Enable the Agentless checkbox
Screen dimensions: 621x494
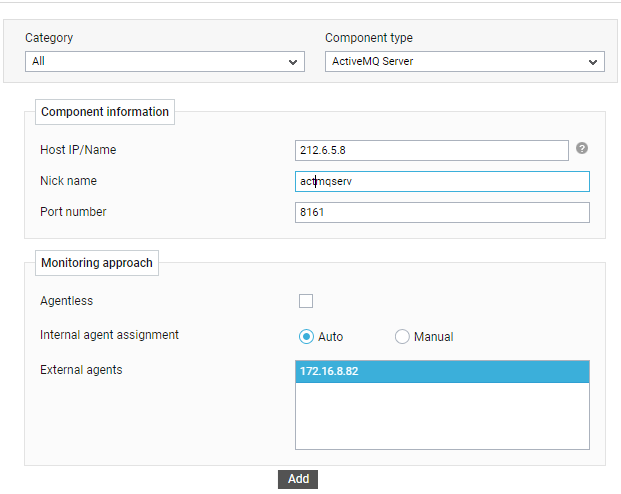tap(306, 301)
